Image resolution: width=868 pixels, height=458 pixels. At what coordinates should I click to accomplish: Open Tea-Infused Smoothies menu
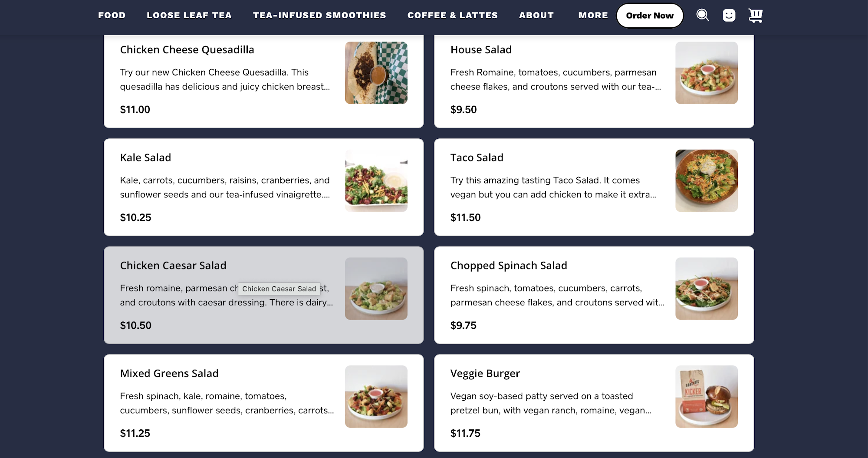point(319,15)
